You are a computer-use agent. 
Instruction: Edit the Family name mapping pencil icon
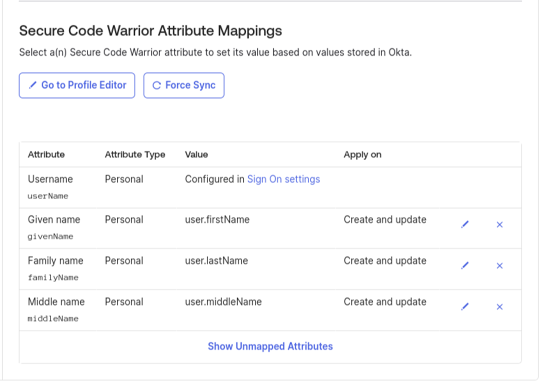tap(465, 266)
